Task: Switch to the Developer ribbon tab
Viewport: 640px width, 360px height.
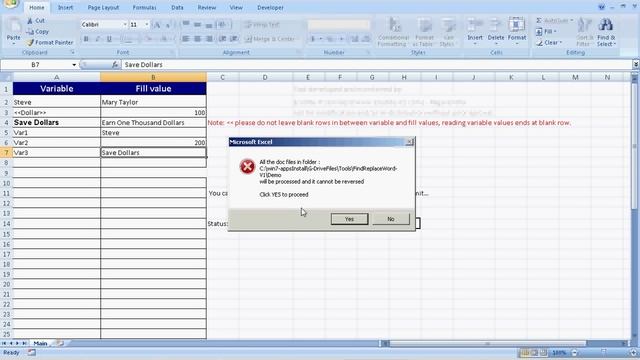Action: 270,7
